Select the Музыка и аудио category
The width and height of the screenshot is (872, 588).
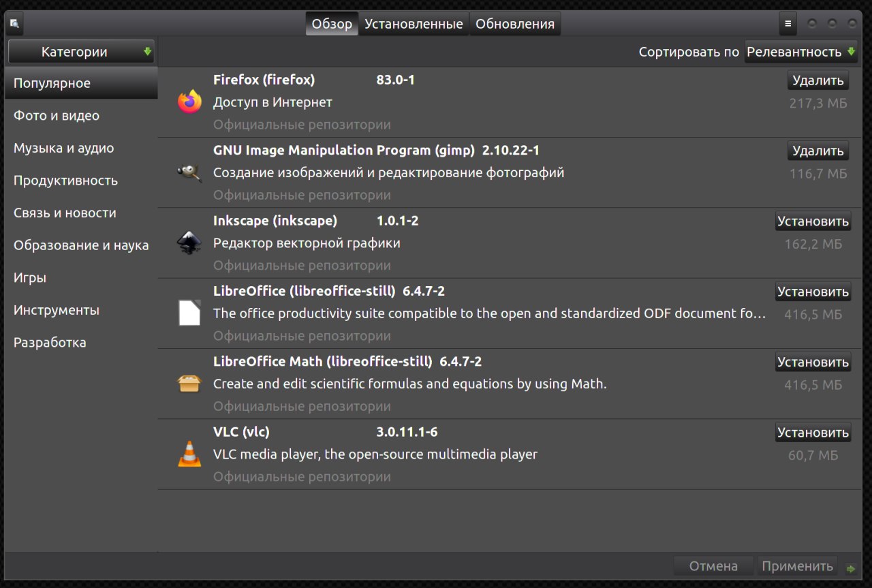pos(81,148)
